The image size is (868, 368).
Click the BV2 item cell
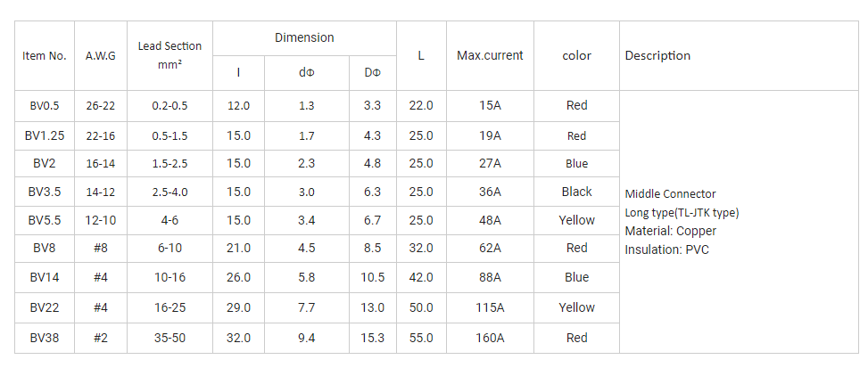pyautogui.click(x=45, y=163)
